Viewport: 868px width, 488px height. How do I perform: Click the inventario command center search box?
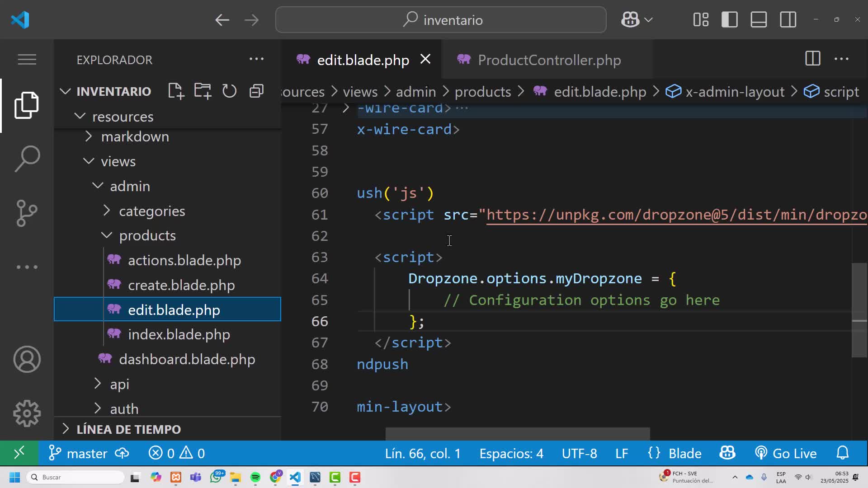[x=441, y=20]
